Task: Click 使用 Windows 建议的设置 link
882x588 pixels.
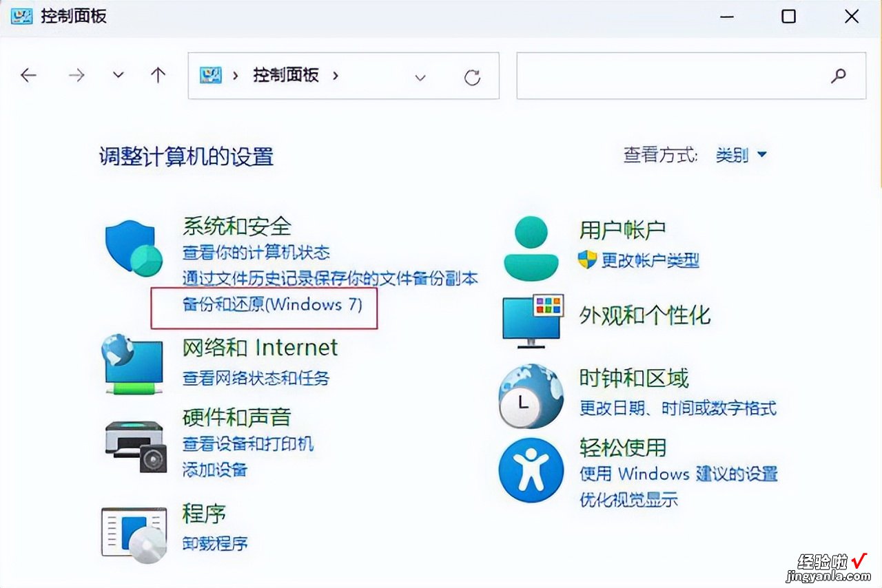Action: click(679, 474)
